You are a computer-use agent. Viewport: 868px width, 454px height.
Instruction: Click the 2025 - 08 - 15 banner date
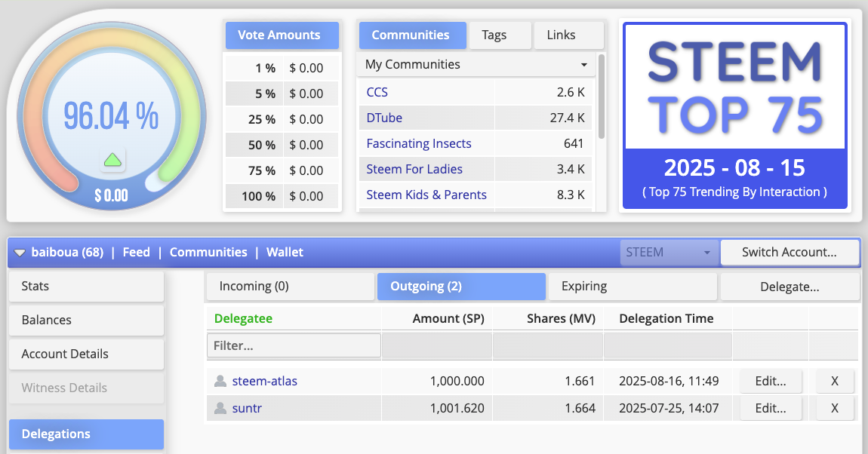pyautogui.click(x=734, y=167)
